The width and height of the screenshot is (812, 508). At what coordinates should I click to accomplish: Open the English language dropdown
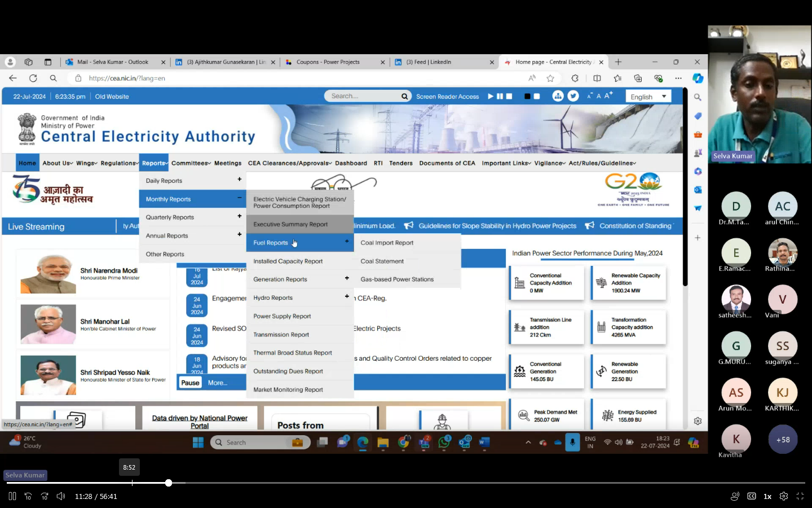point(648,97)
